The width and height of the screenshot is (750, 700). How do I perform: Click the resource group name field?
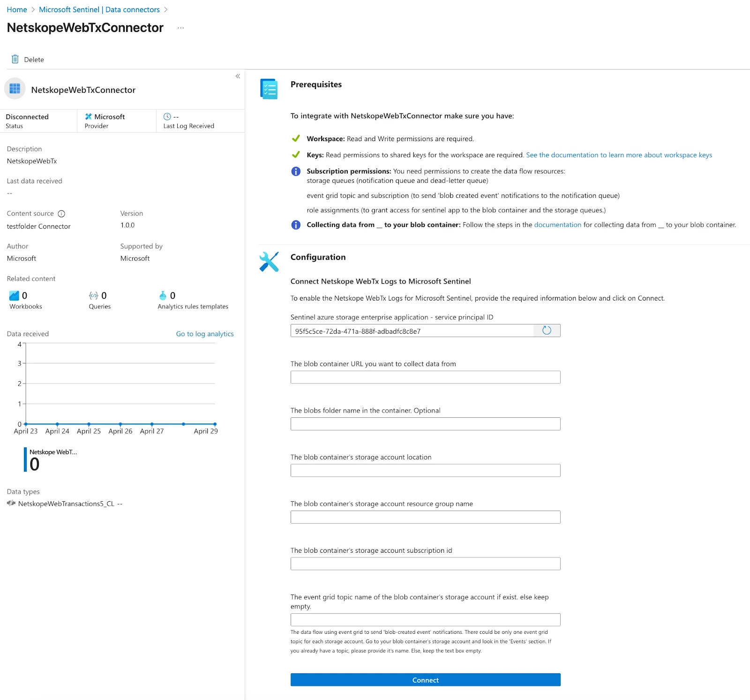(425, 517)
